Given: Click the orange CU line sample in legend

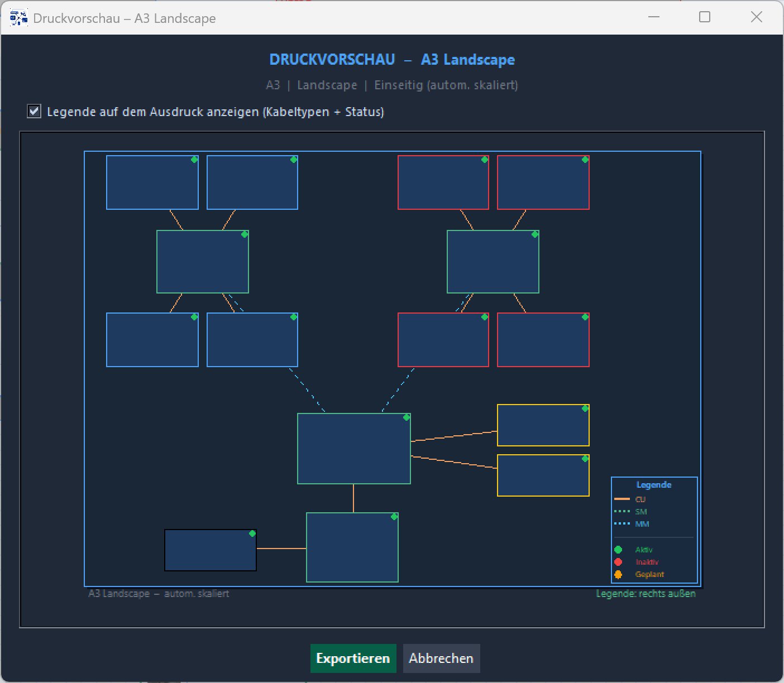Looking at the screenshot, I should click(x=622, y=499).
